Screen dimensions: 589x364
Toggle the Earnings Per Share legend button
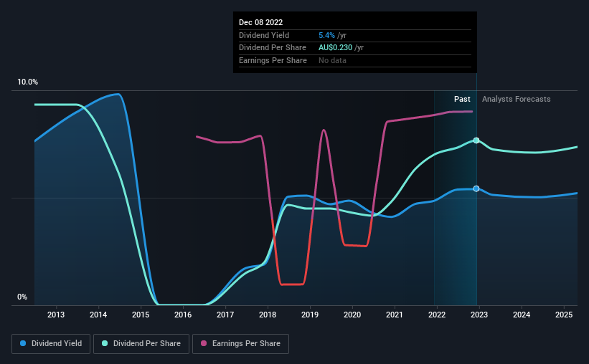pyautogui.click(x=240, y=344)
